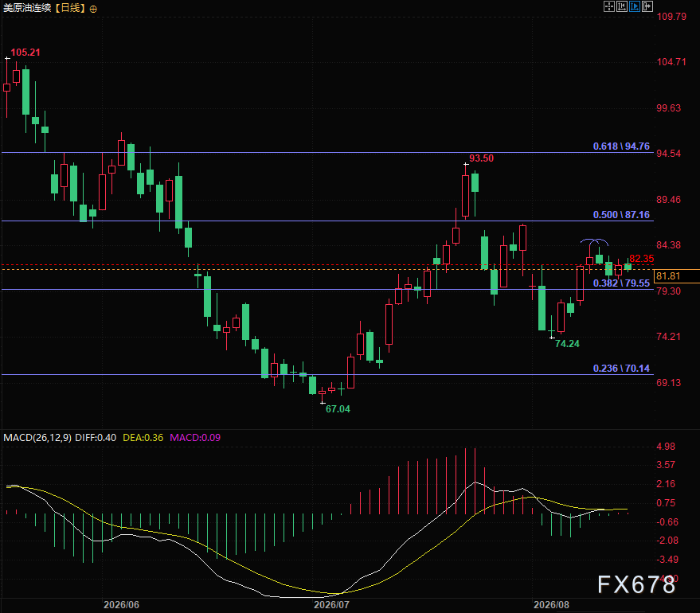
Task: Select the 0.236 \ 70.14 Fibonacci label
Action: (x=621, y=368)
